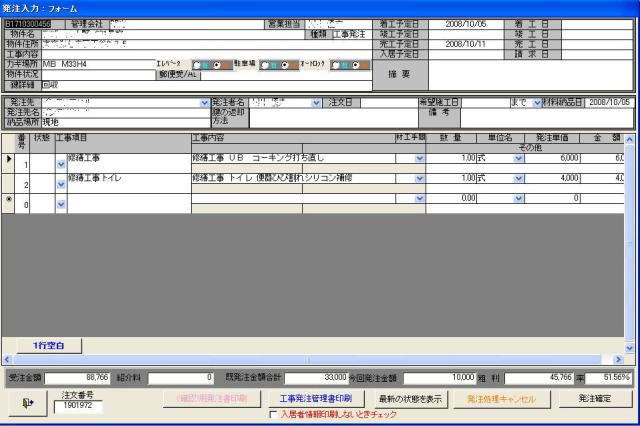Viewport: 640px width, 426px height.
Task: Check 入居者情報印刷しないときチェック checkbox
Action: point(275,414)
